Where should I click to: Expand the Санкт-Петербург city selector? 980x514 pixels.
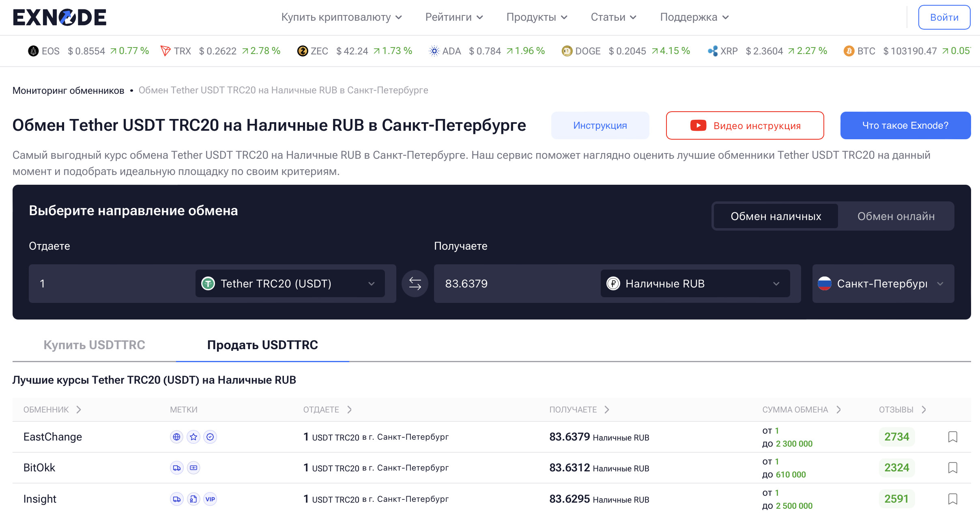click(883, 283)
